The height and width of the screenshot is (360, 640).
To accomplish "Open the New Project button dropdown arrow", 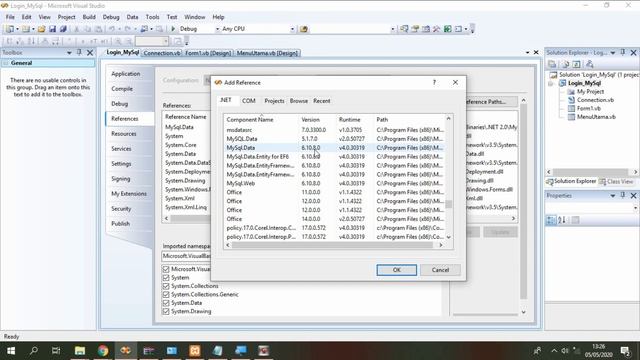I will (x=17, y=29).
